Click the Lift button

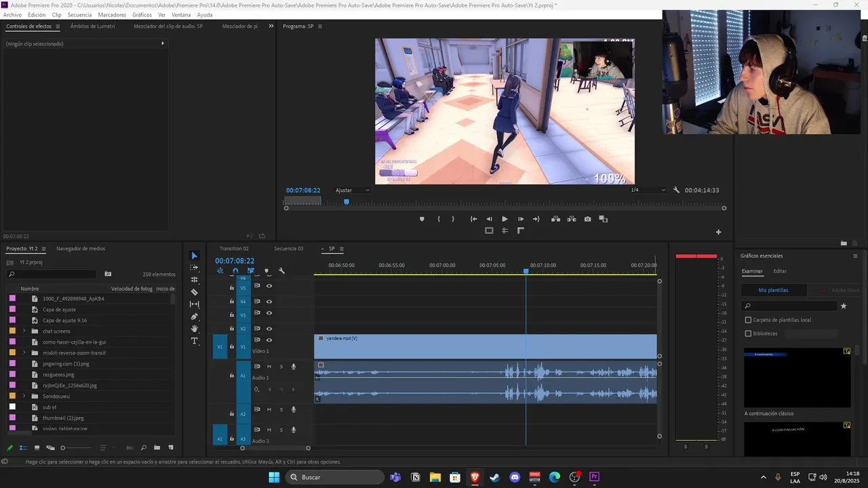point(555,219)
